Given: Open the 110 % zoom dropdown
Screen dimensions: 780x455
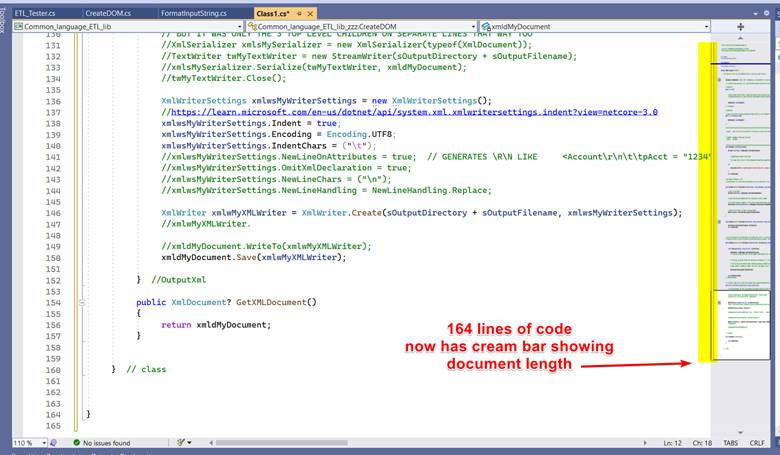Looking at the screenshot, I should click(29, 443).
